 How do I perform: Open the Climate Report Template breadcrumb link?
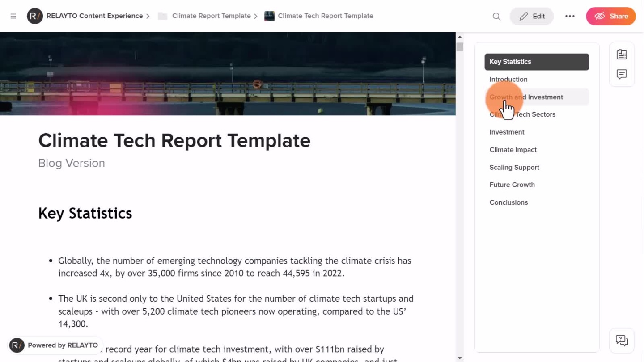pos(211,16)
